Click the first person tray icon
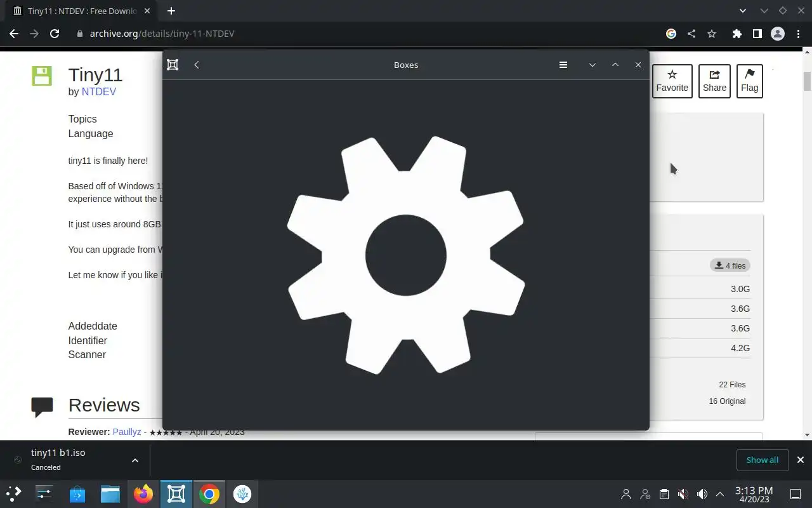 pos(626,493)
